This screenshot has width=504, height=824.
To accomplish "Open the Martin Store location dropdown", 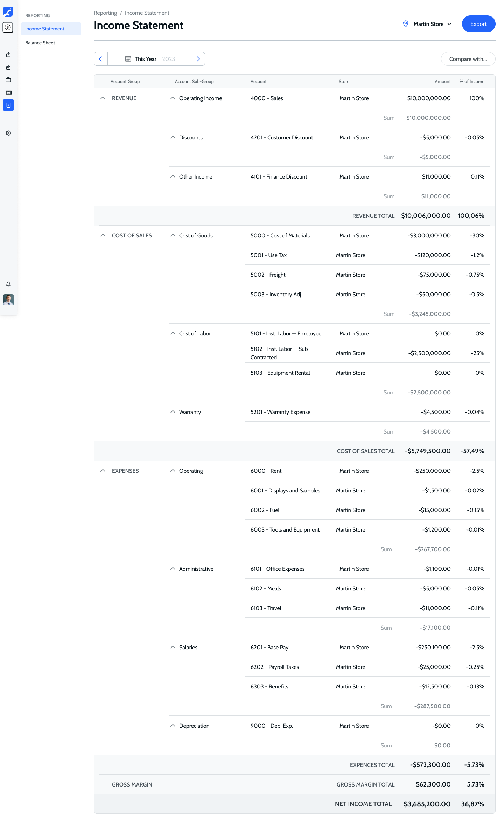I will coord(428,24).
